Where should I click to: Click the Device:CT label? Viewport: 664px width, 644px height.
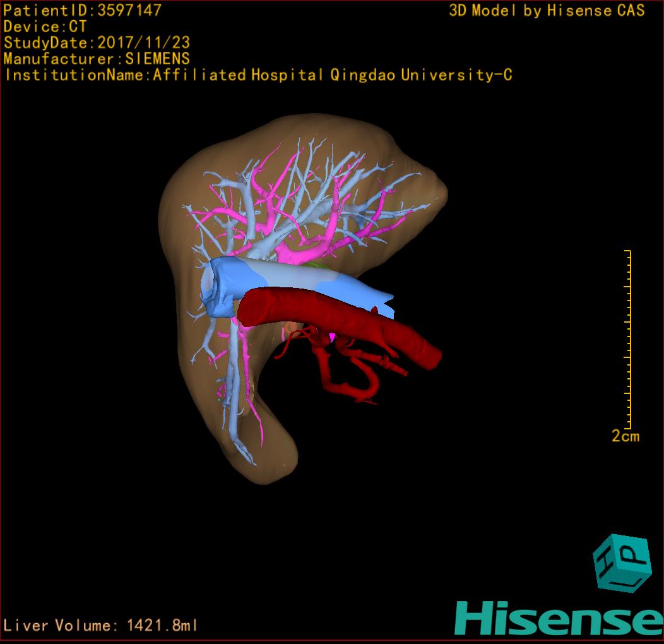click(x=45, y=27)
